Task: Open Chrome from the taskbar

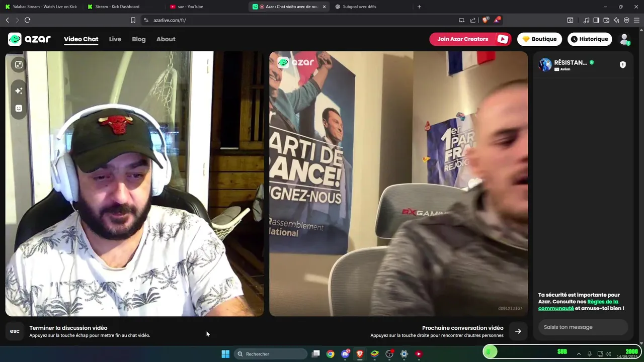Action: point(330,354)
